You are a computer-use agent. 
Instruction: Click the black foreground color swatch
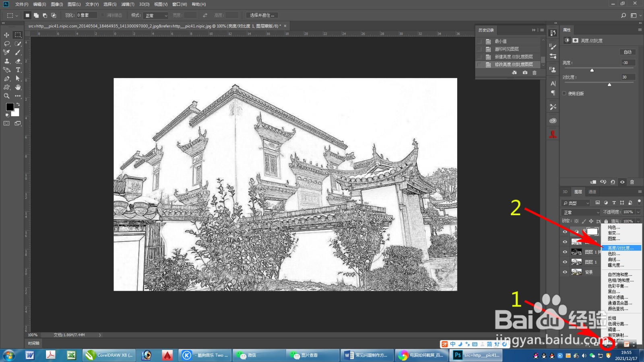pyautogui.click(x=10, y=107)
